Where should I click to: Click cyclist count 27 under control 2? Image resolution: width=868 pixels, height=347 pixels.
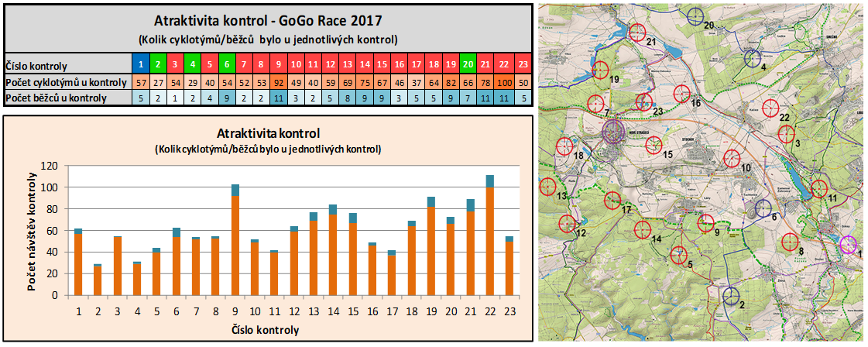[x=157, y=82]
